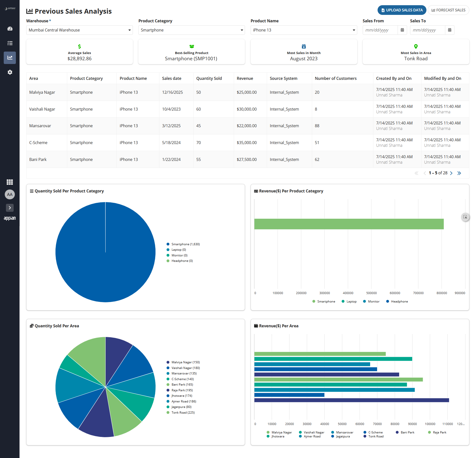Viewport: 476px width, 458px height.
Task: Open the Product Name dropdown
Action: 304,30
